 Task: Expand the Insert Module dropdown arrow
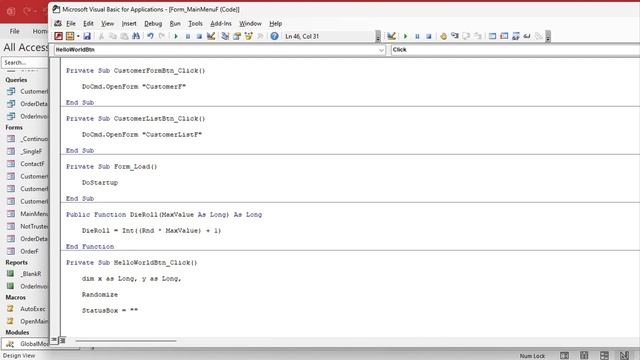tap(78, 36)
